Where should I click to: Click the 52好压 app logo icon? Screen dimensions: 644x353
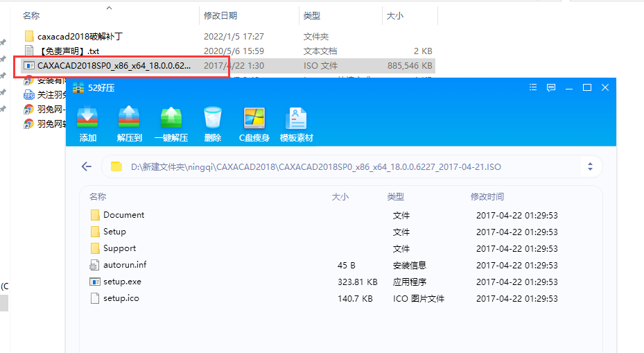coord(78,87)
